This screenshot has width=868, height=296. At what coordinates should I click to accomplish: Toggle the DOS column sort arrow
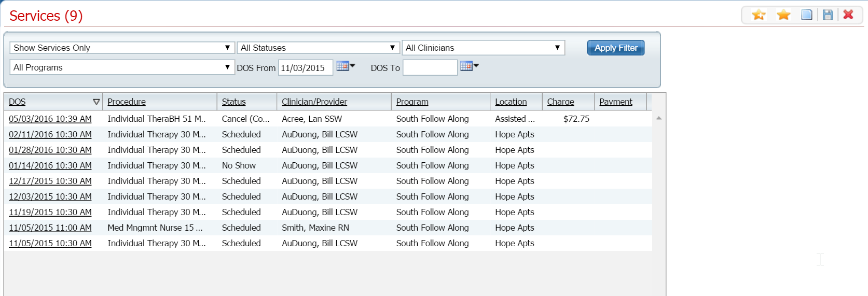pyautogui.click(x=96, y=102)
